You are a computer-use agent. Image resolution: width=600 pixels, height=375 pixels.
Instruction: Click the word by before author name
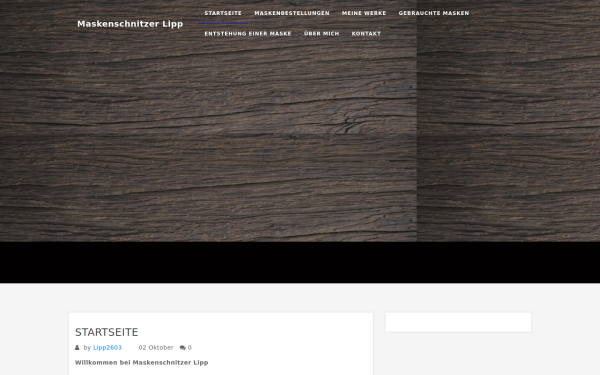point(87,347)
